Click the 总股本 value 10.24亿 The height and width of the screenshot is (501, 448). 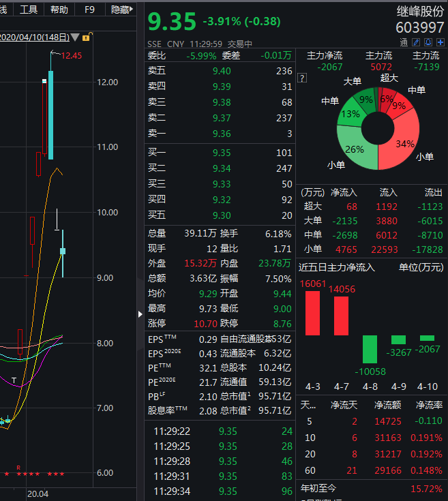[x=275, y=368]
